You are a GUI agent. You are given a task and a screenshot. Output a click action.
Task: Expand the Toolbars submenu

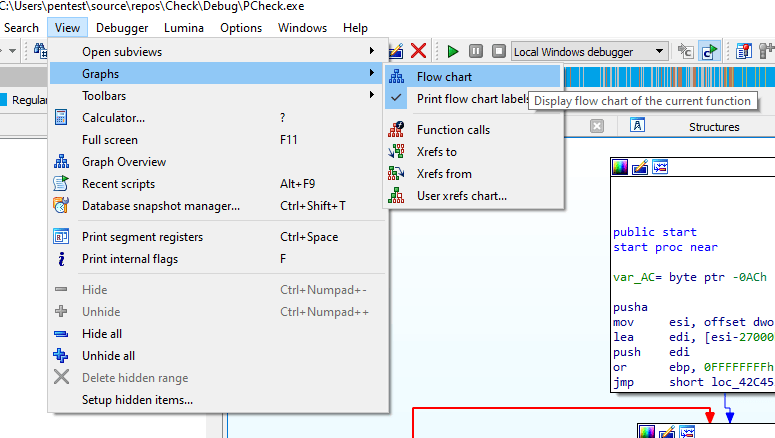point(104,96)
